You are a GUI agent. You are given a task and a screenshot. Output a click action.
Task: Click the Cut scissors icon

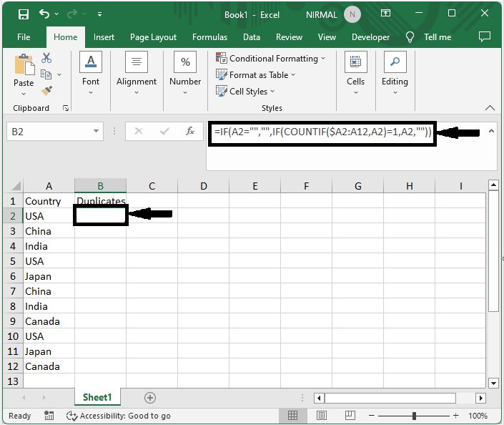click(x=46, y=58)
